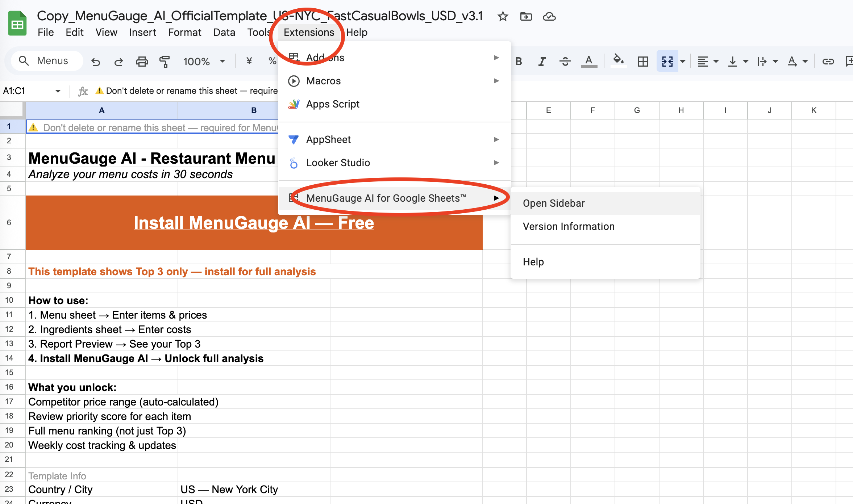
Task: Star this spreadsheet document
Action: click(x=503, y=16)
